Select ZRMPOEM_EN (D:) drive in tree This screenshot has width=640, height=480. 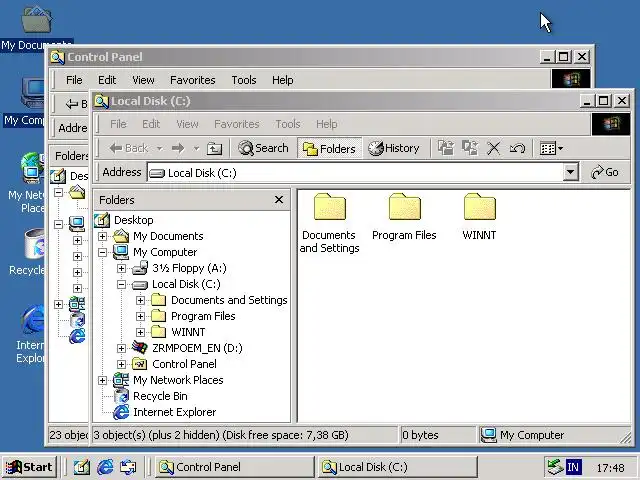click(197, 348)
